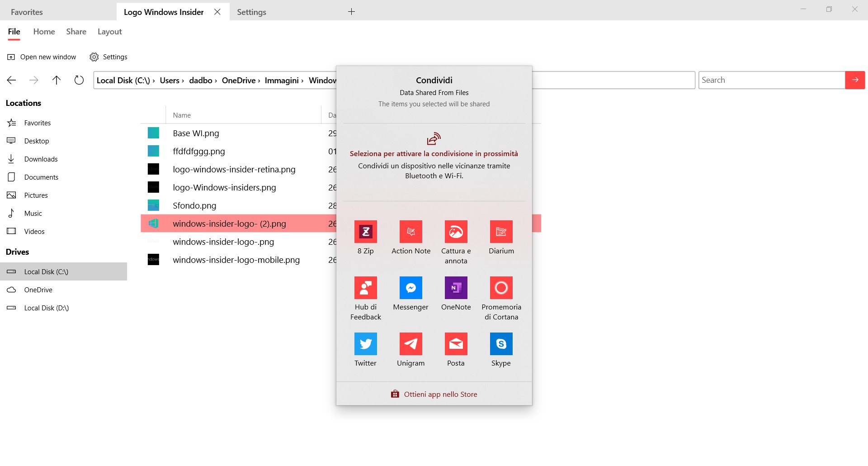Viewport: 868px width, 466px height.
Task: Open Pictures in the sidebar
Action: tap(63, 195)
